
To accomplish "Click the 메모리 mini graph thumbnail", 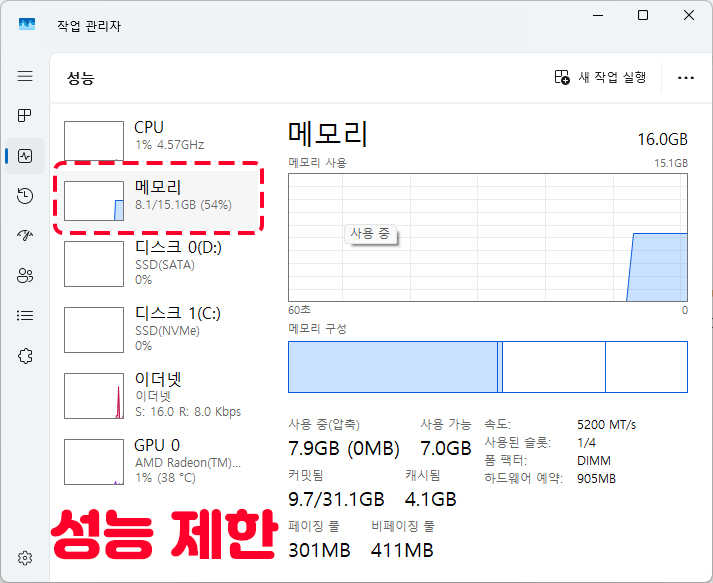I will point(94,201).
